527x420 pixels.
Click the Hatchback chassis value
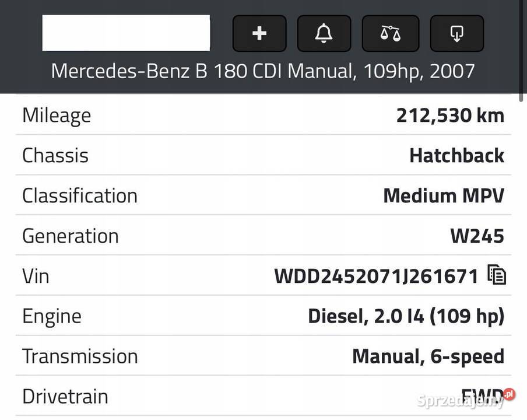click(x=457, y=155)
